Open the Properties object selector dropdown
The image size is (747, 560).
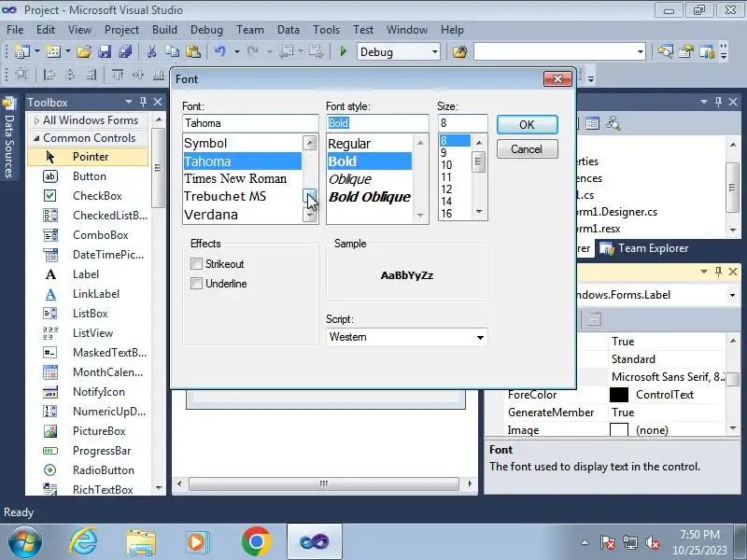[x=732, y=295]
